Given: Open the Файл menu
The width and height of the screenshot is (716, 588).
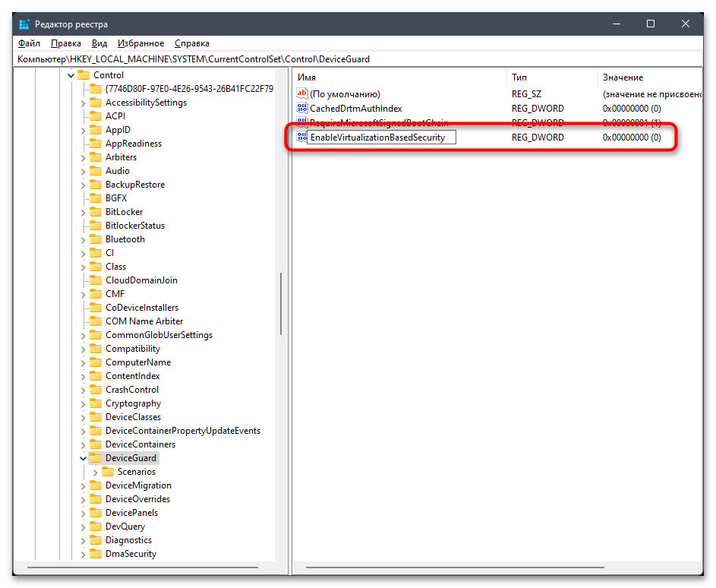Looking at the screenshot, I should coord(29,43).
